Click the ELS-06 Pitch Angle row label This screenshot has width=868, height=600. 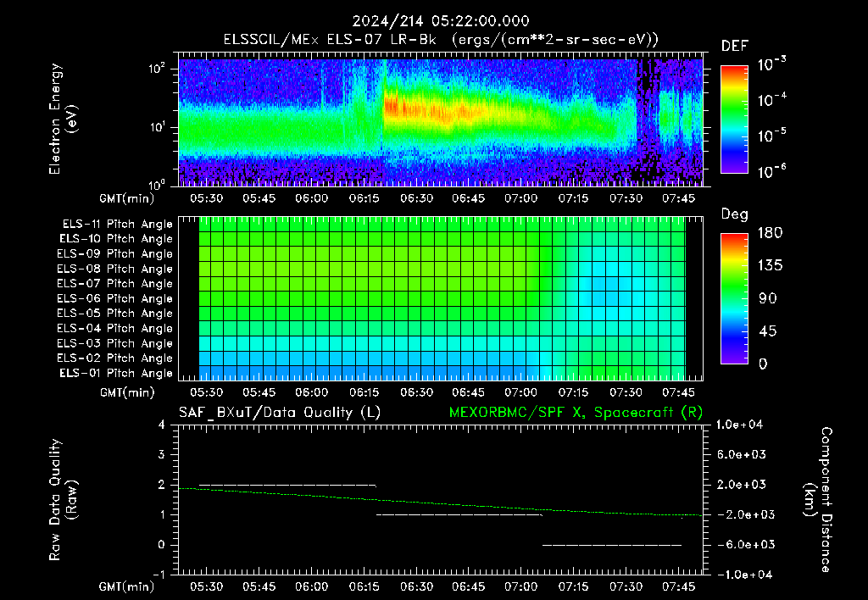tap(114, 299)
